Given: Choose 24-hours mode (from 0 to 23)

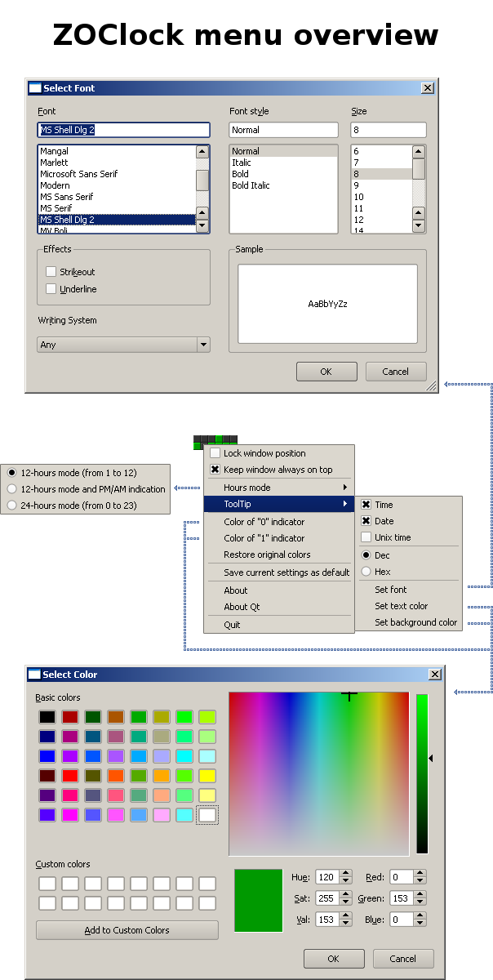Looking at the screenshot, I should (x=11, y=506).
